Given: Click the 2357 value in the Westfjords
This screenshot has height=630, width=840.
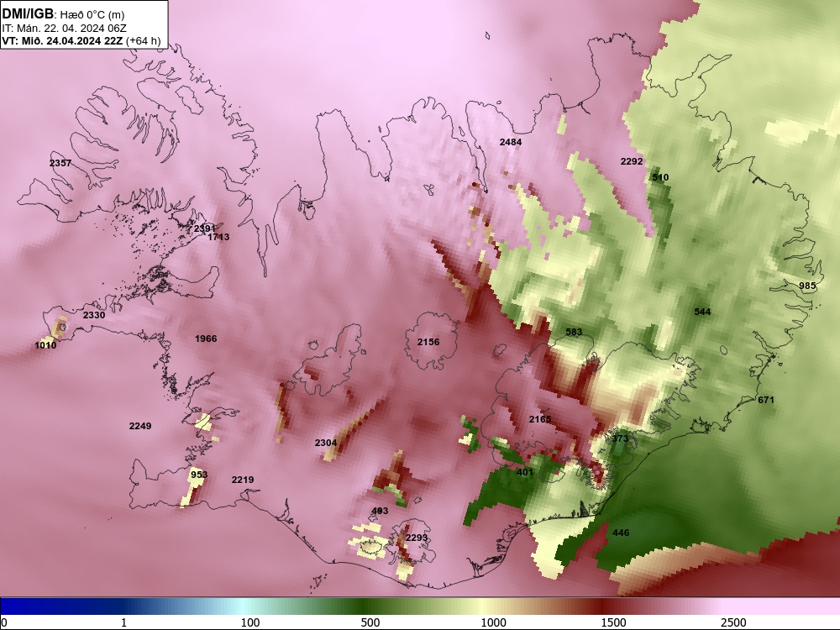Looking at the screenshot, I should pos(60,163).
